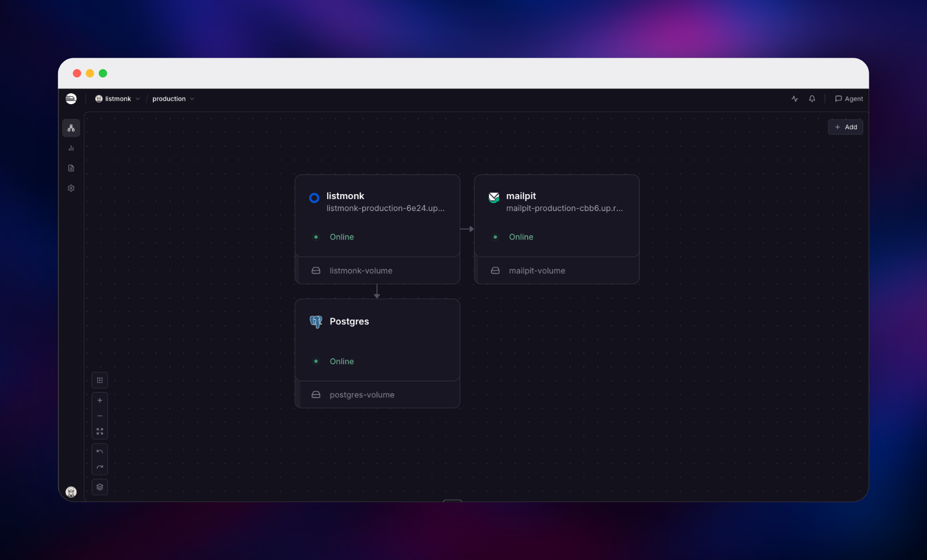927x560 pixels.
Task: Click the listmonk-volume disk icon
Action: pyautogui.click(x=316, y=270)
